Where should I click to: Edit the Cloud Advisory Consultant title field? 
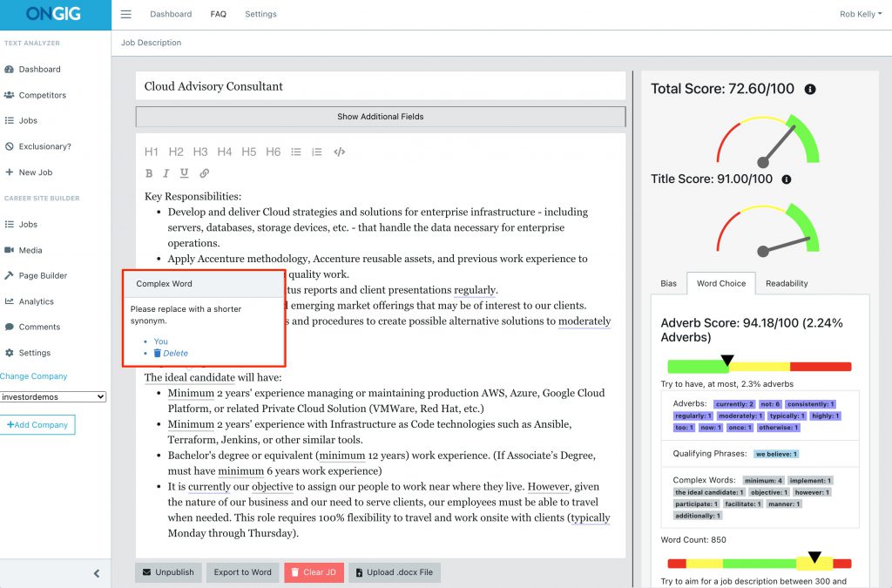point(381,86)
